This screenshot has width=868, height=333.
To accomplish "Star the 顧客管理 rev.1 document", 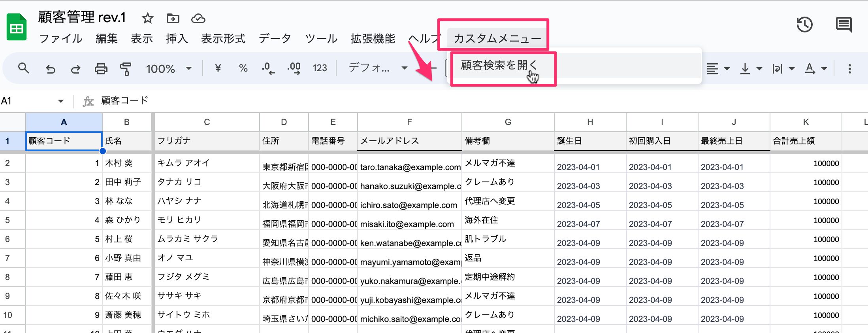I will pos(147,18).
